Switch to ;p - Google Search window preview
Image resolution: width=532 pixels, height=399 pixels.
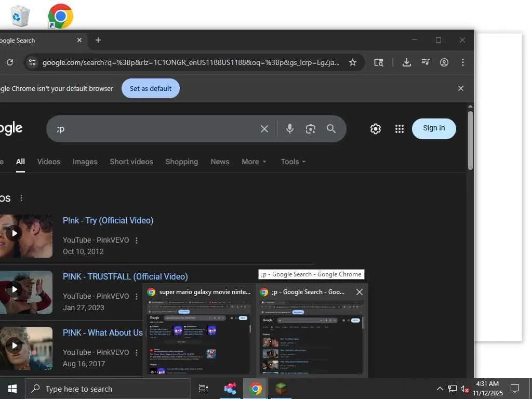[x=312, y=330]
